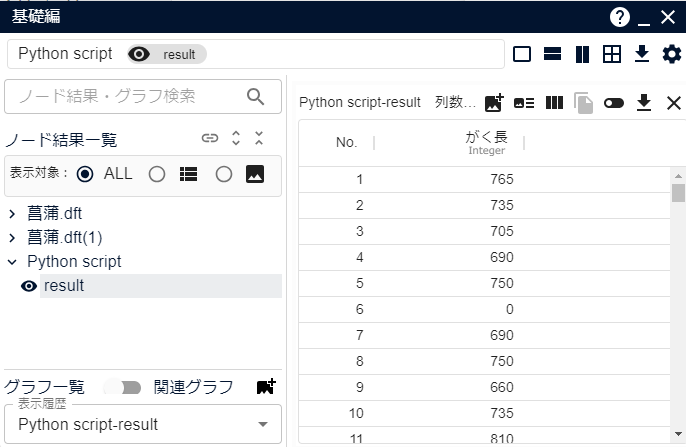Image resolution: width=686 pixels, height=447 pixels.
Task: Click the vertical scrollbar thumb
Action: (678, 193)
